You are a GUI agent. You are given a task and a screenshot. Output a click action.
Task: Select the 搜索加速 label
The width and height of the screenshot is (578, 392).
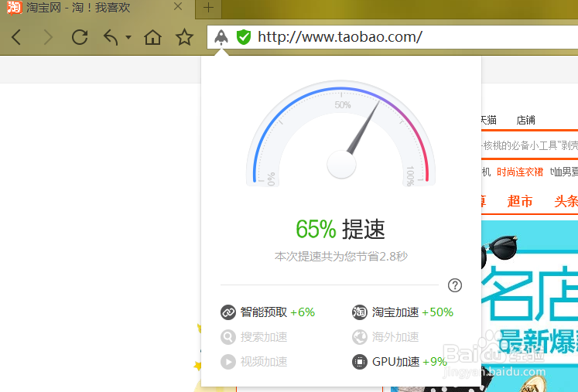coord(264,337)
